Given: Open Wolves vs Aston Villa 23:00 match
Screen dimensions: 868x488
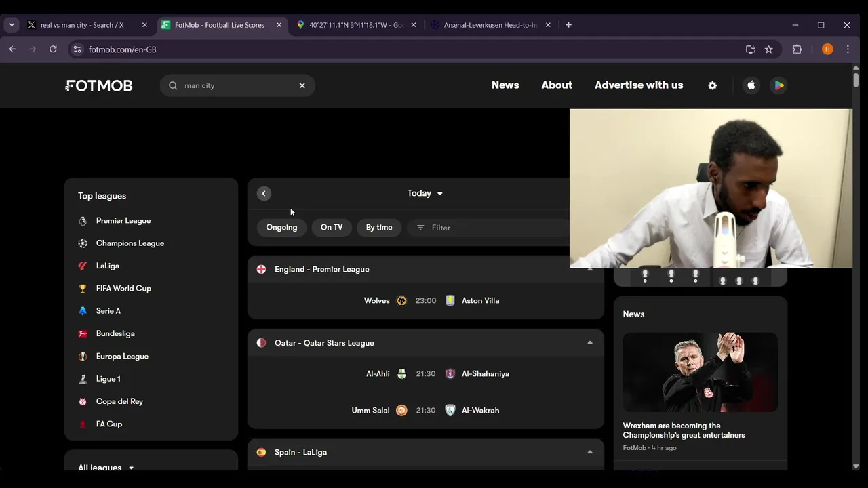Looking at the screenshot, I should 426,301.
